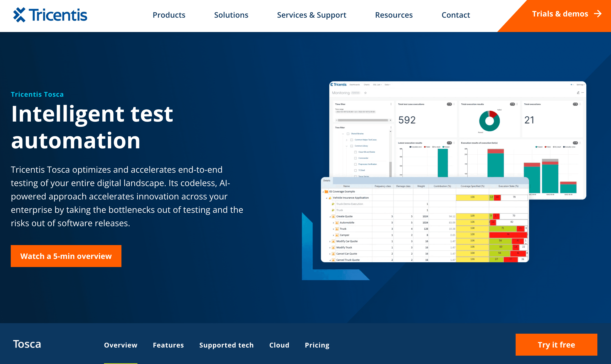This screenshot has height=364, width=611.
Task: Collapse the Common Library tree node
Action: [347, 146]
